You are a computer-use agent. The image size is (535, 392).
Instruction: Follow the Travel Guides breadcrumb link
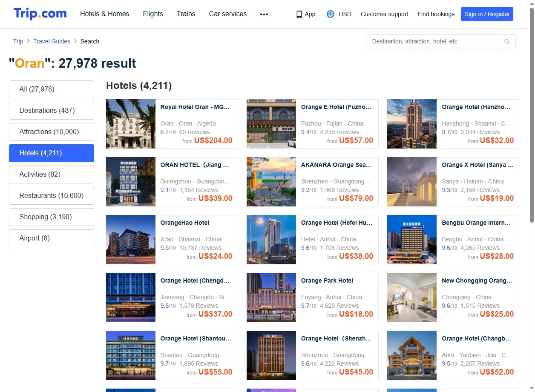(x=52, y=41)
